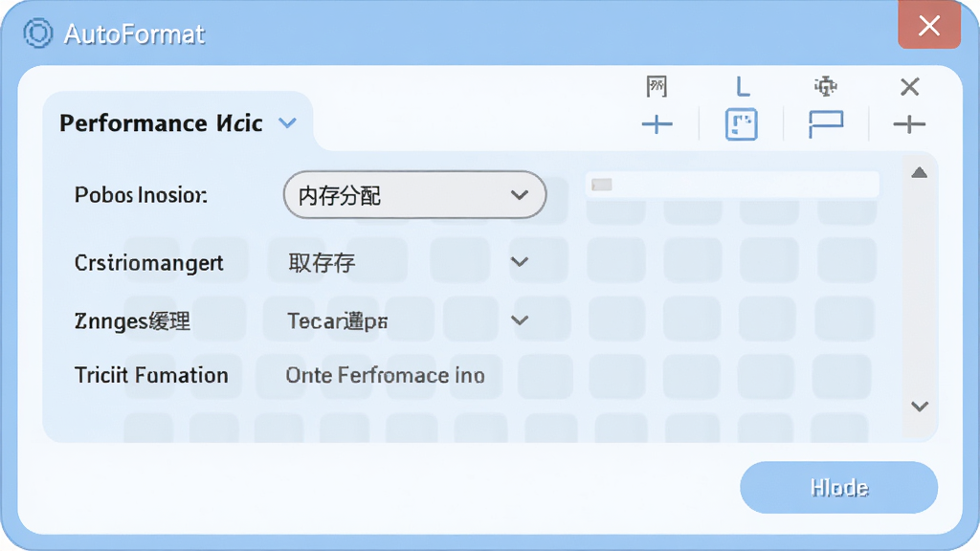Click the faint input field beside the dropdown
Image resolution: width=980 pixels, height=551 pixels.
pyautogui.click(x=732, y=185)
